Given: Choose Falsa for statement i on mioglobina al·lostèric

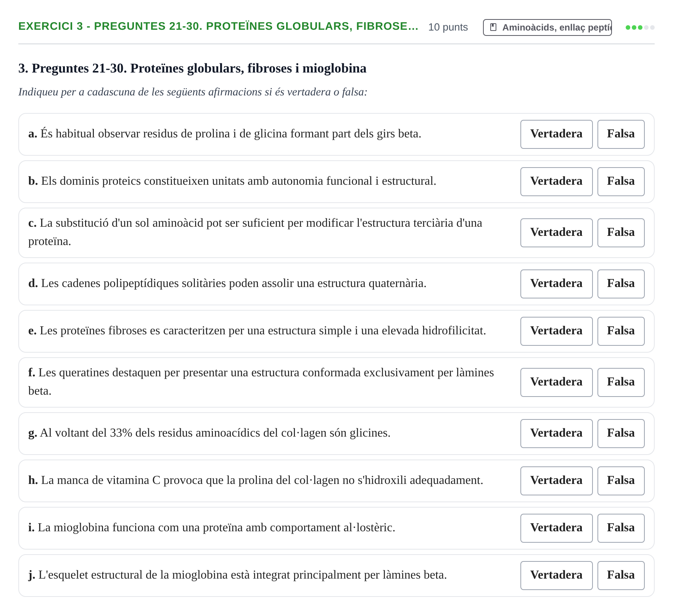Looking at the screenshot, I should point(621,528).
